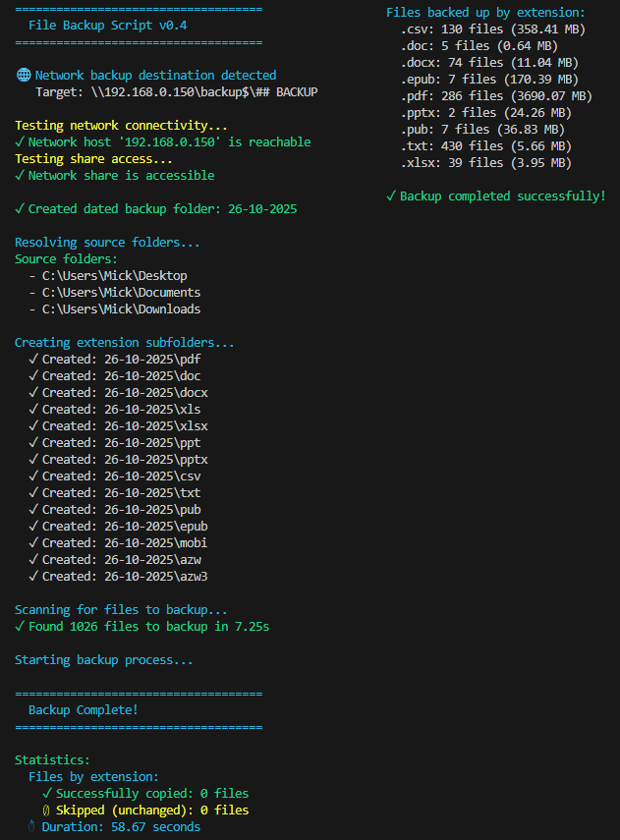Click the .pub: 7 files (36.83 MB) row
The height and width of the screenshot is (840, 620).
pos(482,129)
